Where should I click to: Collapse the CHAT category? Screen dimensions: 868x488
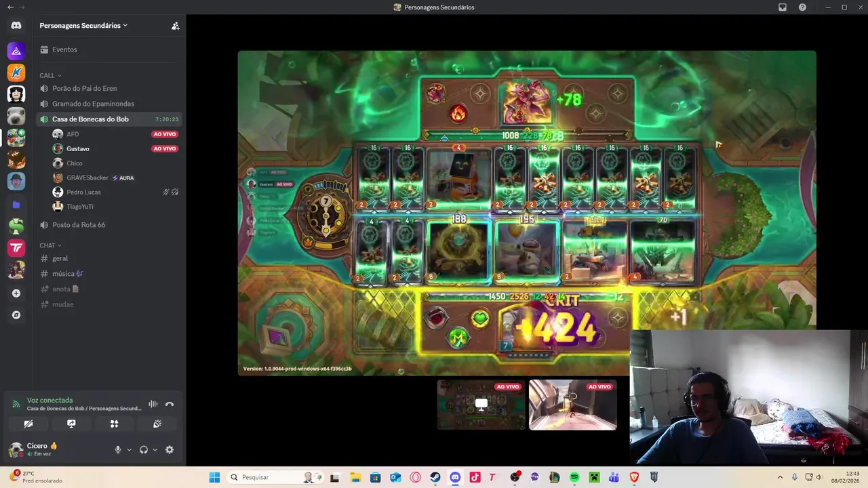pyautogui.click(x=51, y=245)
